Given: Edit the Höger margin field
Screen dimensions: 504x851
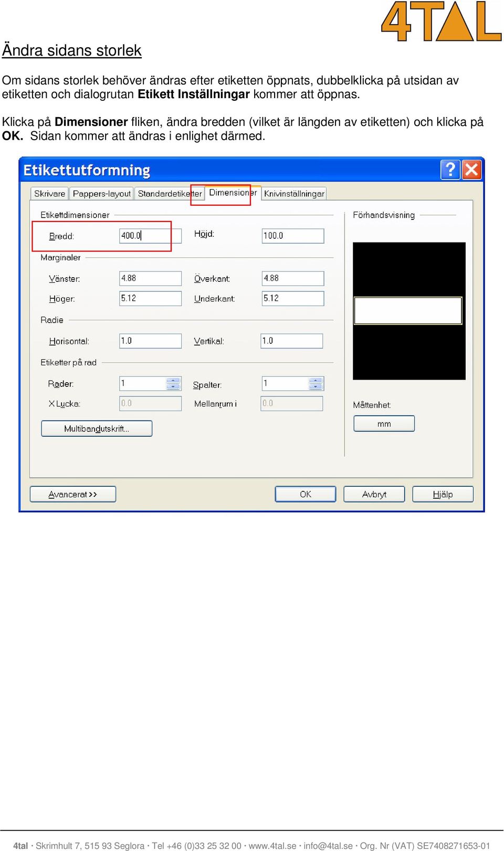Looking at the screenshot, I should pyautogui.click(x=151, y=298).
